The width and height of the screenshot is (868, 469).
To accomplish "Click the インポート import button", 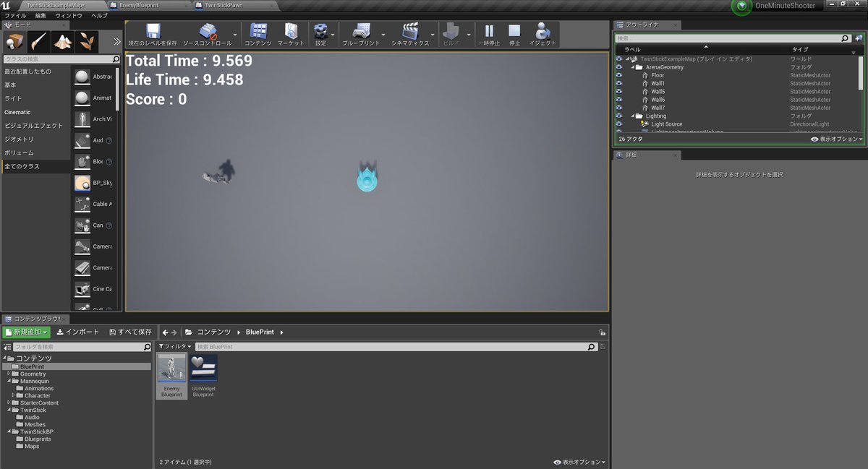I will pos(78,332).
